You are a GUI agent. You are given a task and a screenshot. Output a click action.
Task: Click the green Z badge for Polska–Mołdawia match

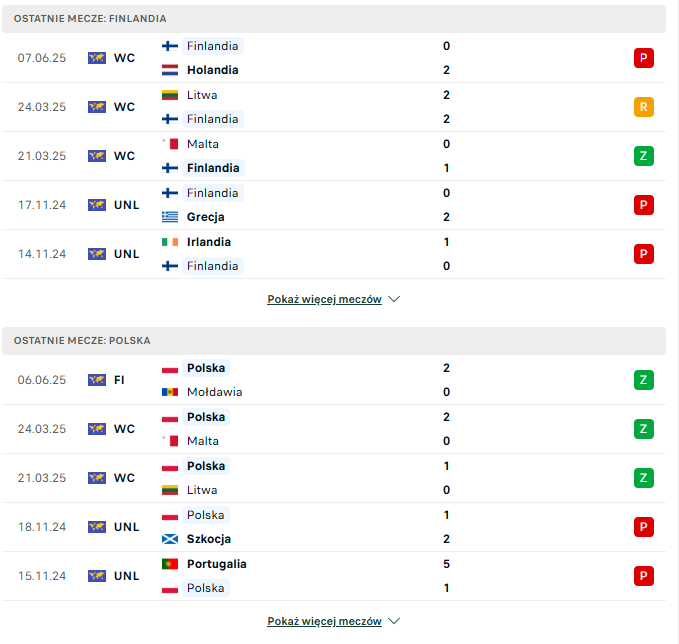(643, 380)
